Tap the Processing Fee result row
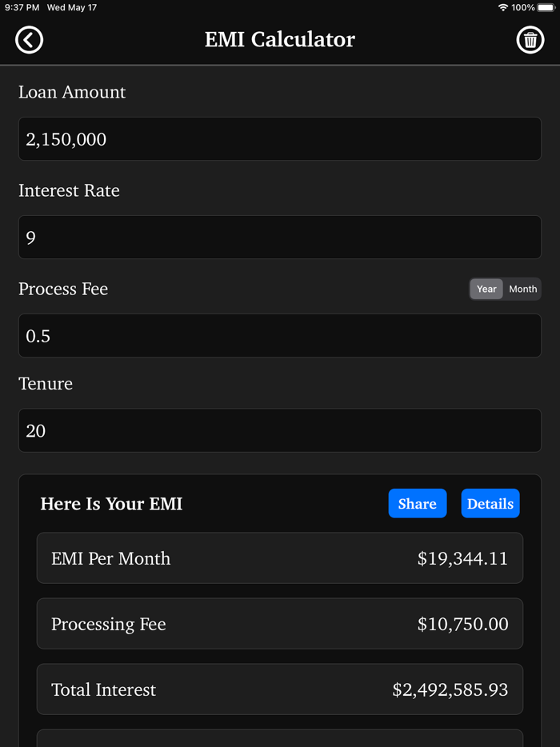Screen dimensions: 560x747 coord(280,624)
